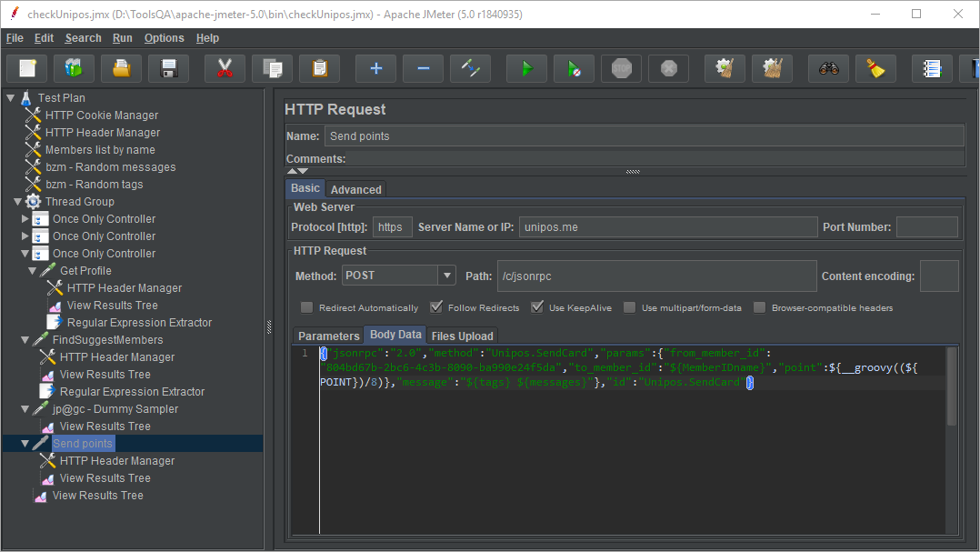Uncheck the Follow Redirects checkbox

tap(436, 307)
